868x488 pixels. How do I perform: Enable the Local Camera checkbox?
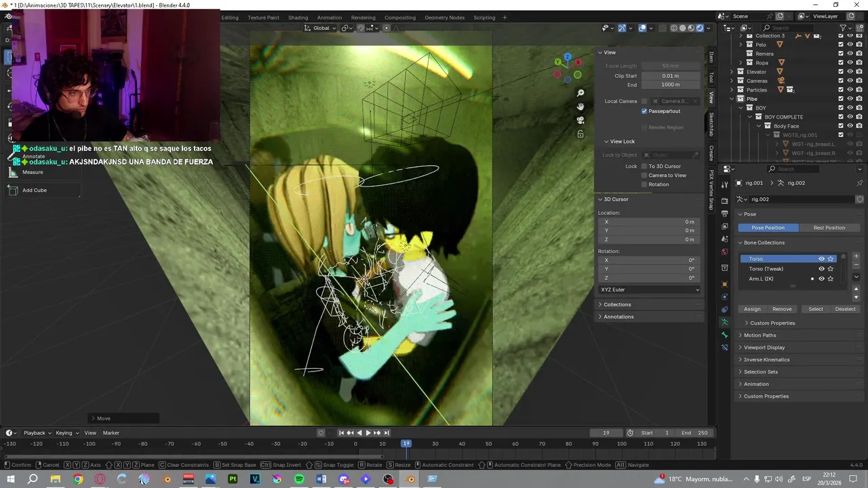tap(644, 101)
